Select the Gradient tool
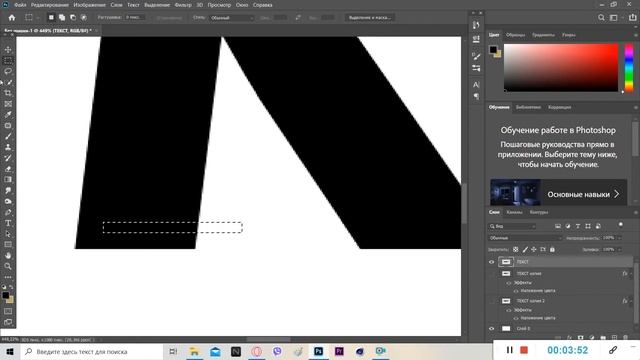 [8, 180]
